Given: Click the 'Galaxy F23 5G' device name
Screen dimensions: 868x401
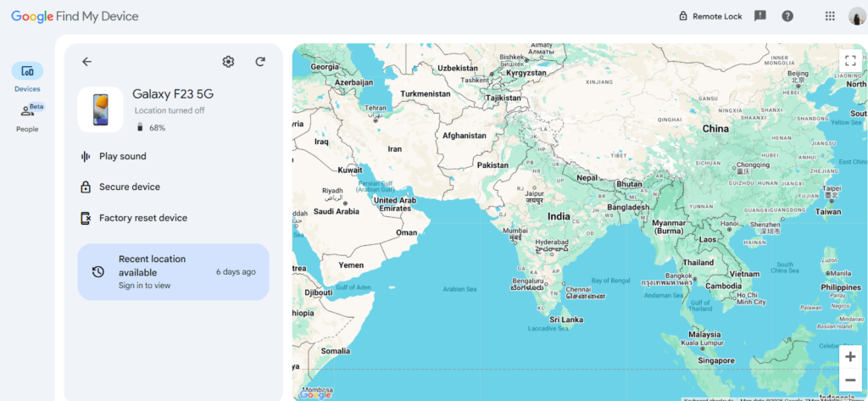Looking at the screenshot, I should point(173,94).
